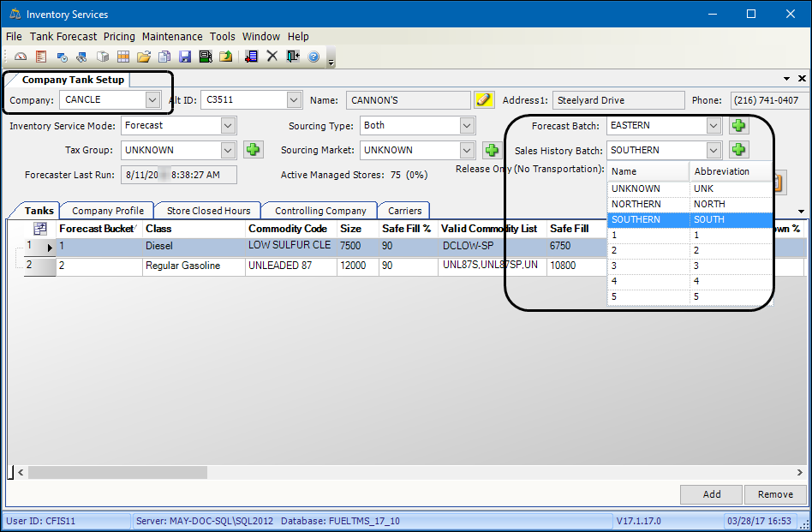Click the exit door toolbar icon
Image resolution: width=812 pixels, height=532 pixels.
pyautogui.click(x=293, y=57)
